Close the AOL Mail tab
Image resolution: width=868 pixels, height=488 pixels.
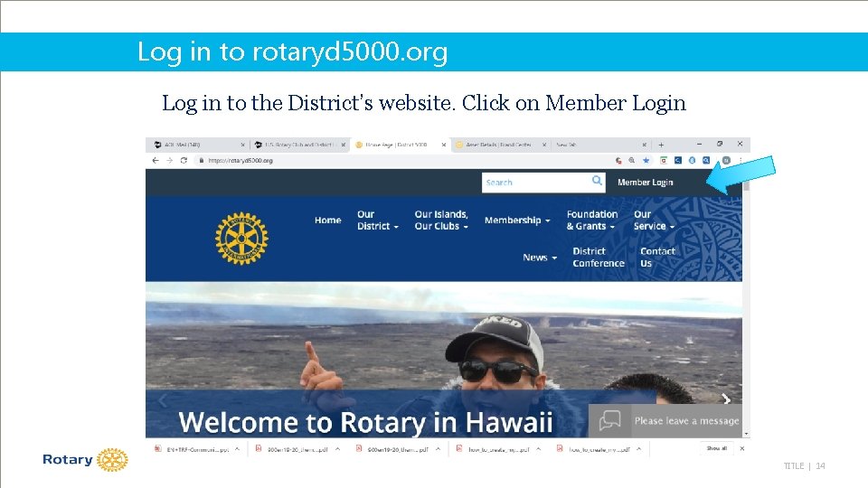(x=242, y=145)
